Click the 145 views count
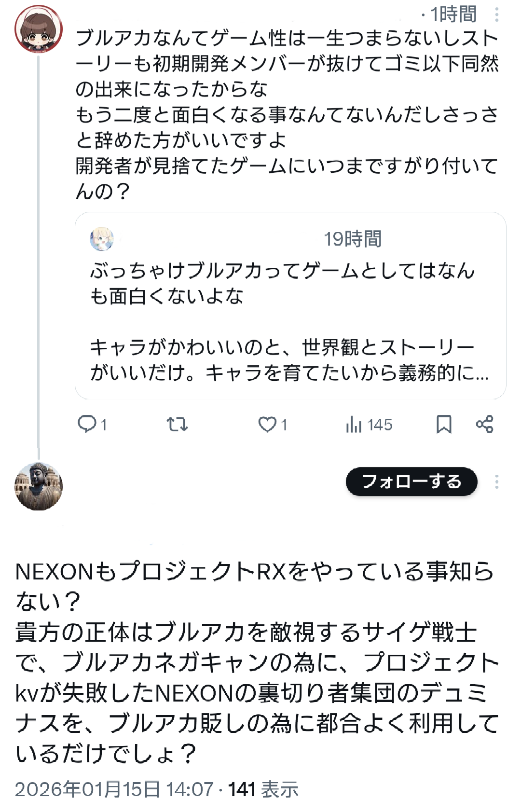This screenshot has height=812, width=521. pyautogui.click(x=380, y=425)
